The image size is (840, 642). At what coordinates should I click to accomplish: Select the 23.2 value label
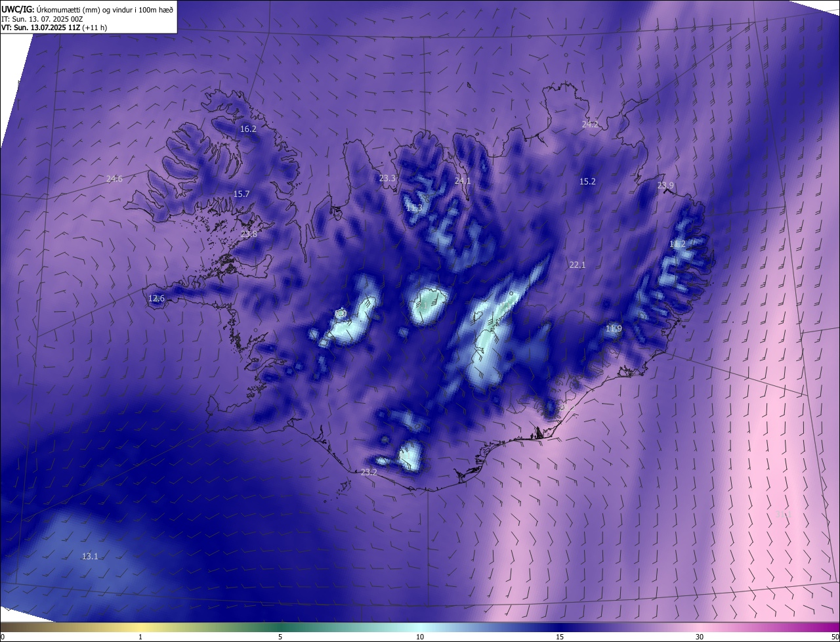point(369,472)
